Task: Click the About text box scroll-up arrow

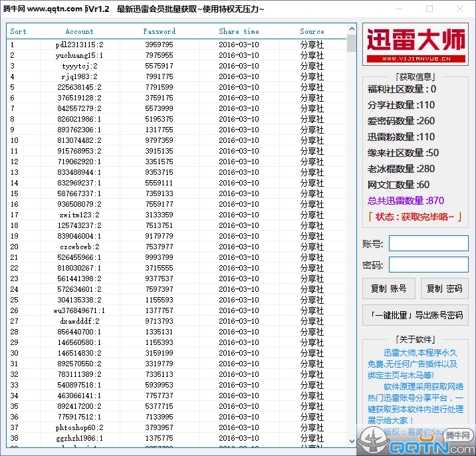Action: click(463, 344)
